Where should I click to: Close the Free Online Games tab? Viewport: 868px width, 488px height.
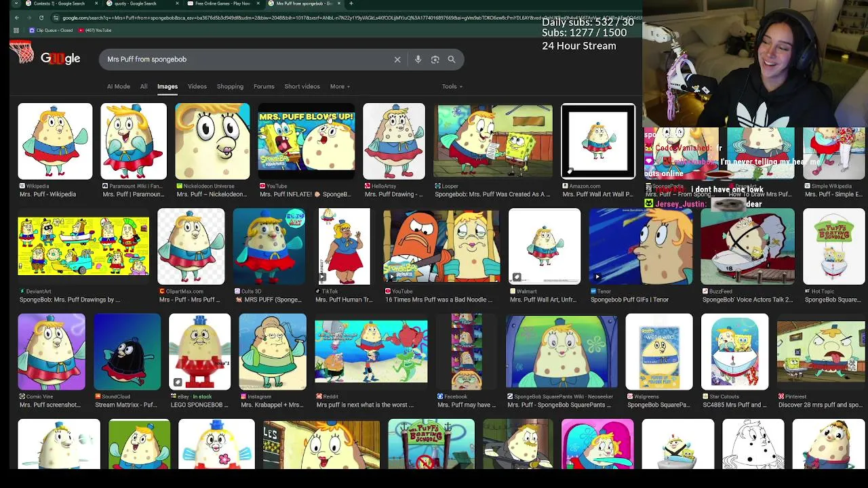coord(258,3)
